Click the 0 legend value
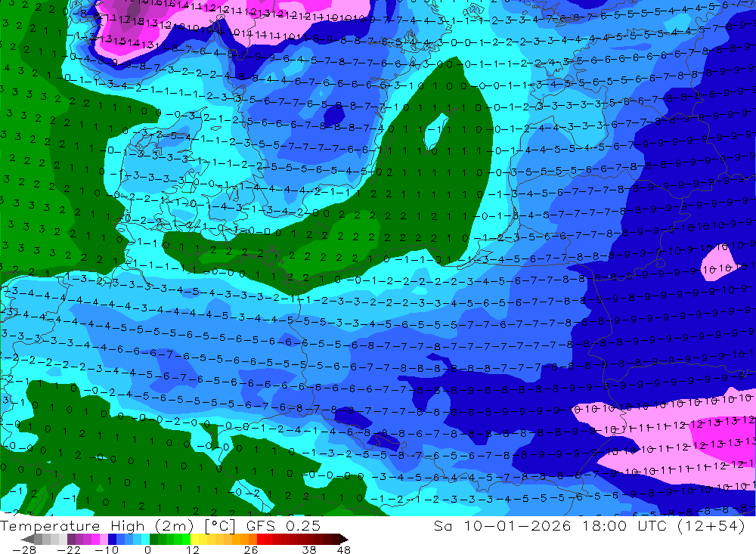Viewport: 756px width, 554px height. click(147, 549)
